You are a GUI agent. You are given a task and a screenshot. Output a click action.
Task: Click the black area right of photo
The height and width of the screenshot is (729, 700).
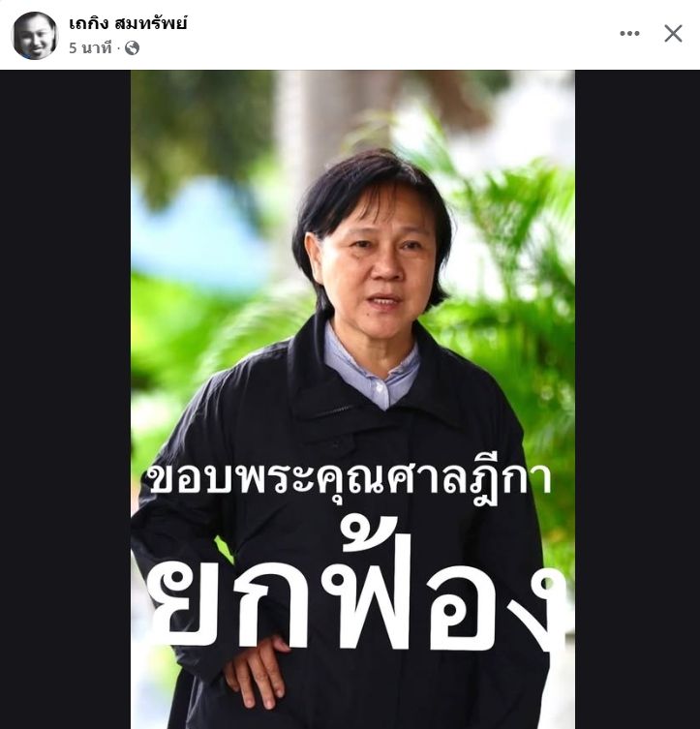637,400
